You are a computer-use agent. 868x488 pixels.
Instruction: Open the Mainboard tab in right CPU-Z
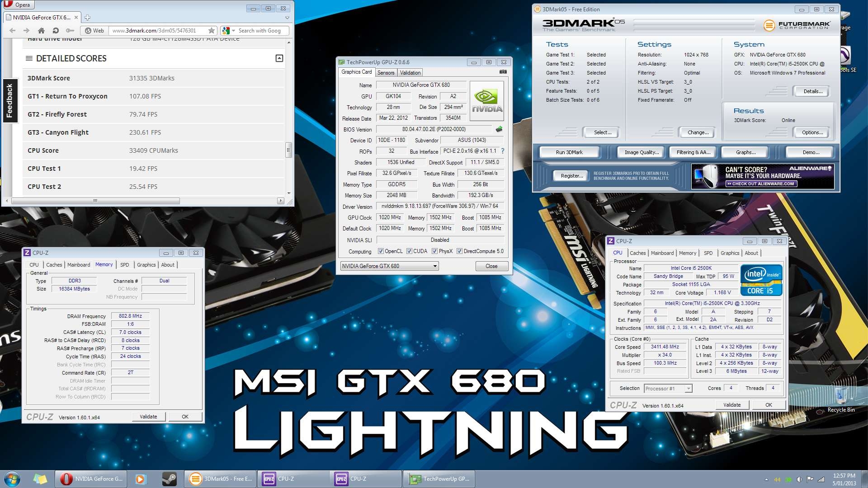pos(662,253)
